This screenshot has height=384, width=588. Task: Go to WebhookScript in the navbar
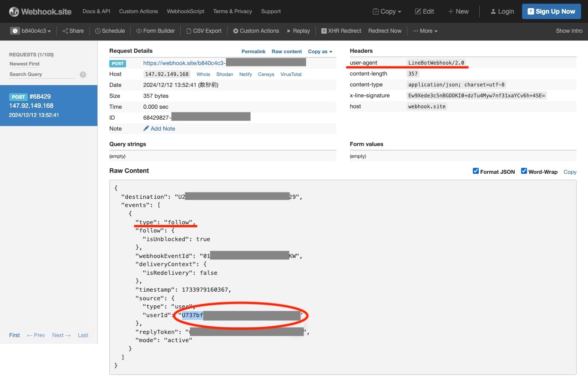[x=185, y=11]
